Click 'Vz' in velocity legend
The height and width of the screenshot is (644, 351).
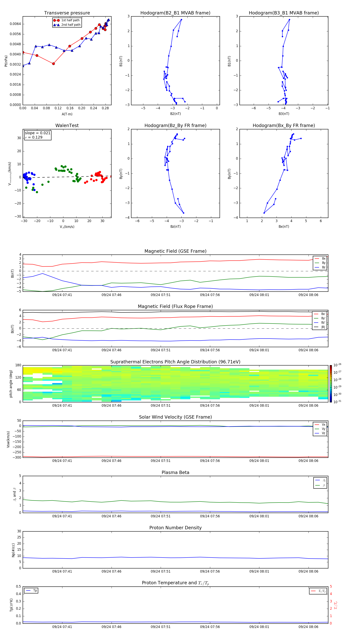tap(320, 433)
